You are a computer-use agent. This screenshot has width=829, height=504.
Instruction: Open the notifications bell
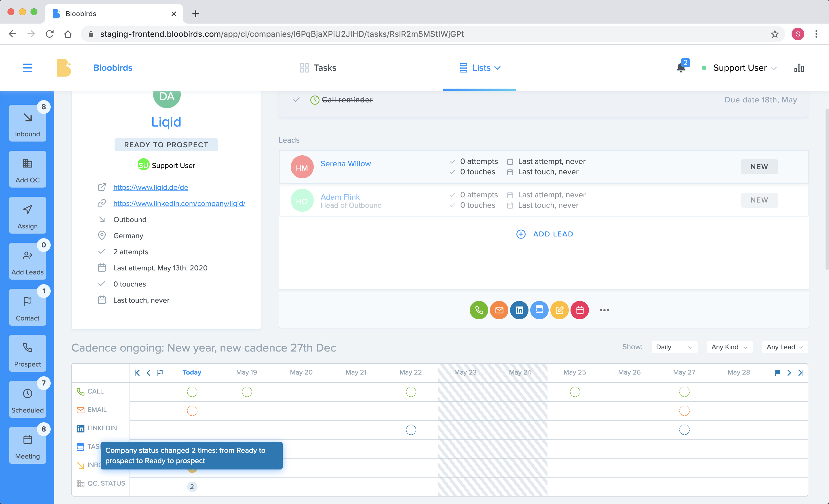681,68
